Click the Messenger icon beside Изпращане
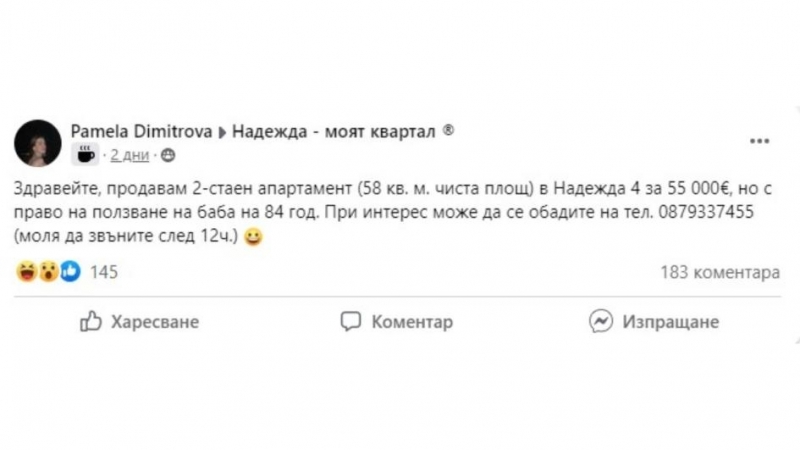 click(x=601, y=321)
